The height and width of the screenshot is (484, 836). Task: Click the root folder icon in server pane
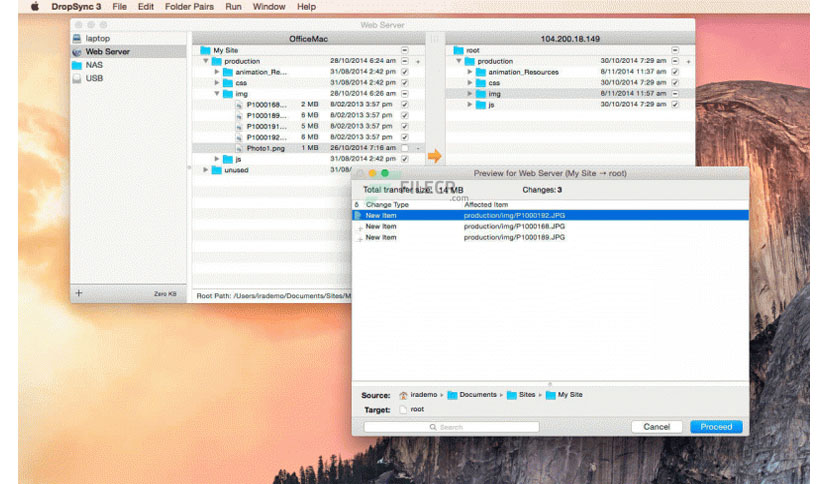(459, 50)
